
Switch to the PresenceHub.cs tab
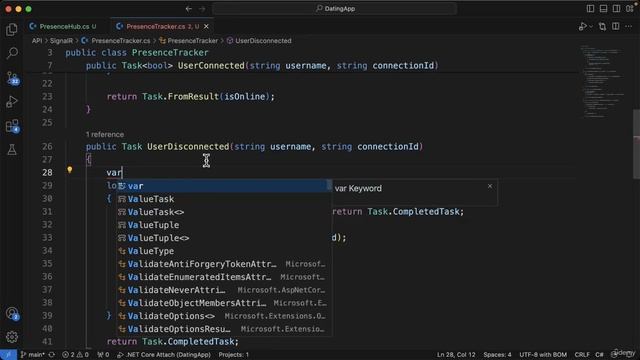64,27
